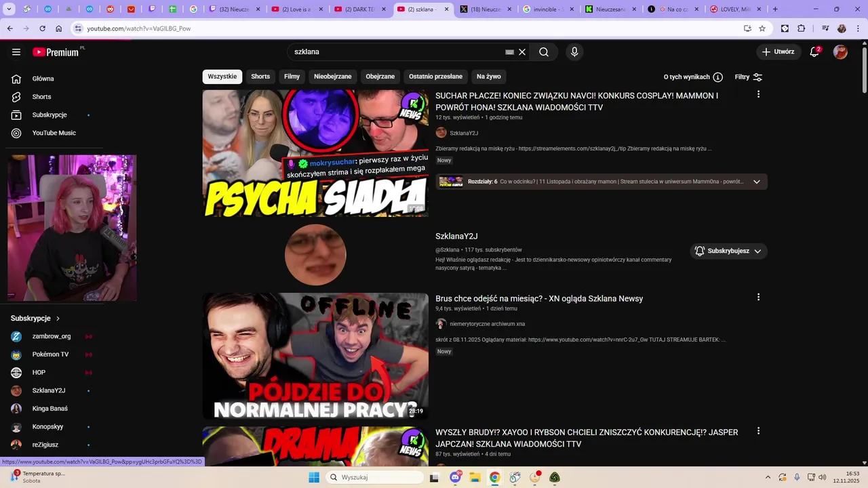Viewport: 868px width, 488px height.
Task: Open File Explorer from the taskbar
Action: pos(475,477)
